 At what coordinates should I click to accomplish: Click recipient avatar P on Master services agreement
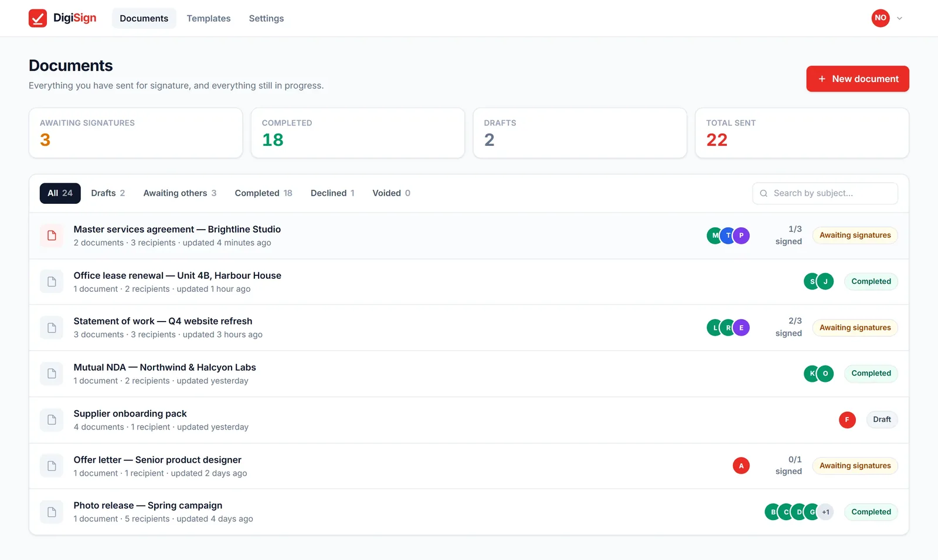pyautogui.click(x=742, y=235)
